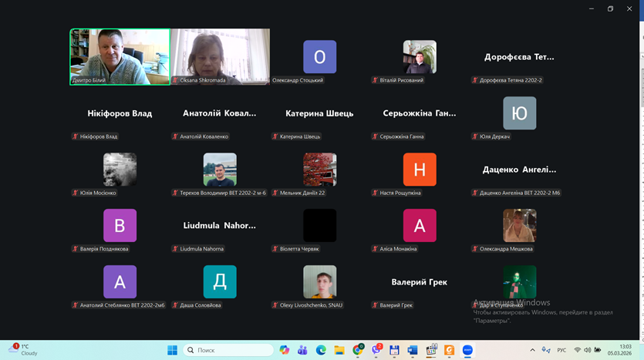Restore down the meeting window
The width and height of the screenshot is (644, 360).
tap(610, 8)
